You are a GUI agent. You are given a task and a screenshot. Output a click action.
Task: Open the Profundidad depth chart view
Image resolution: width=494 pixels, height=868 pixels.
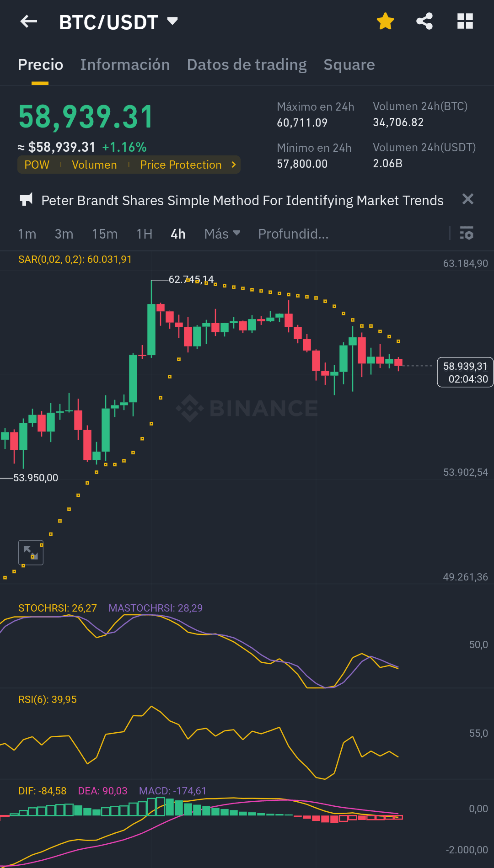293,234
